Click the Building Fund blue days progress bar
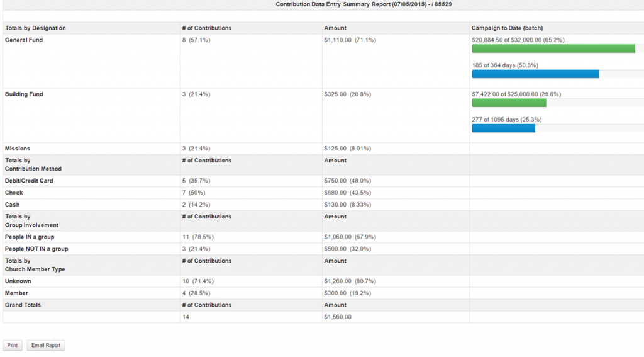 pos(503,128)
